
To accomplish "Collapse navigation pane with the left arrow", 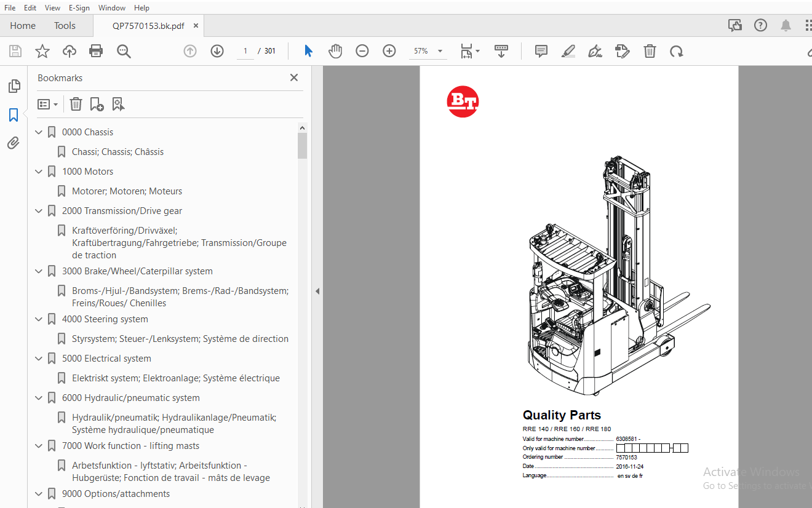I will tap(317, 291).
